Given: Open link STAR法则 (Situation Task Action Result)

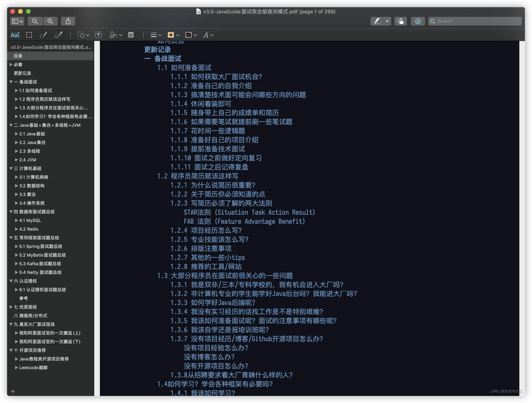Looking at the screenshot, I should 249,212.
